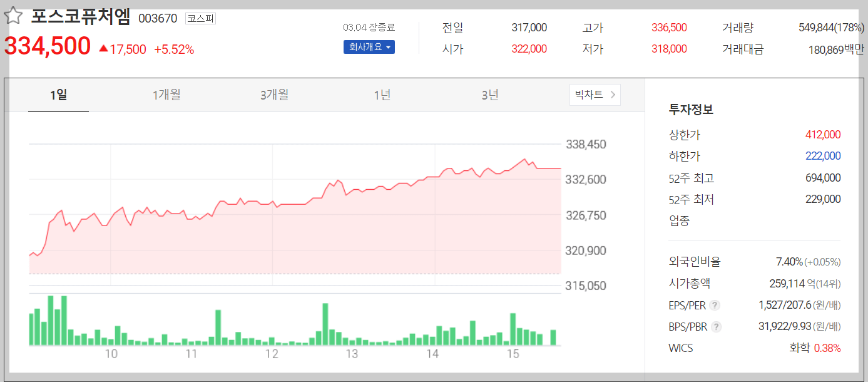This screenshot has width=868, height=382.
Task: Click the 12 o'clock time axis label
Action: [272, 354]
